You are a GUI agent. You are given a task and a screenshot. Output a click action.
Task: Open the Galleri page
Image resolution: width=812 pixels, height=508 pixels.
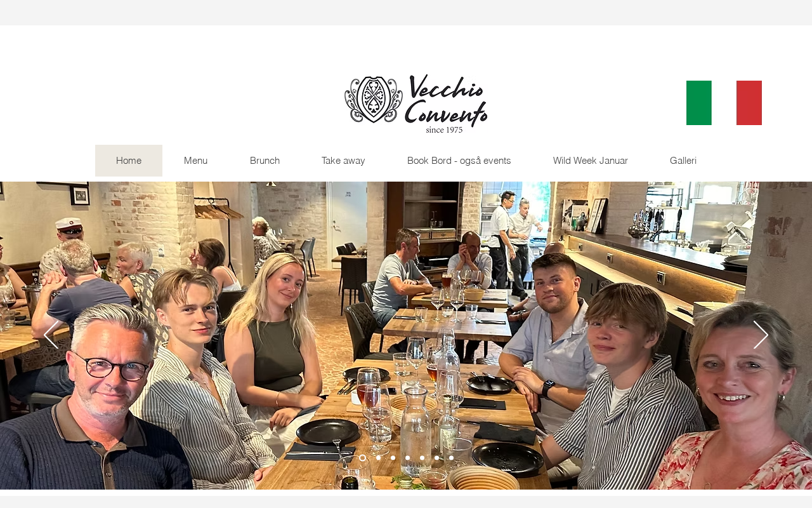click(x=683, y=161)
